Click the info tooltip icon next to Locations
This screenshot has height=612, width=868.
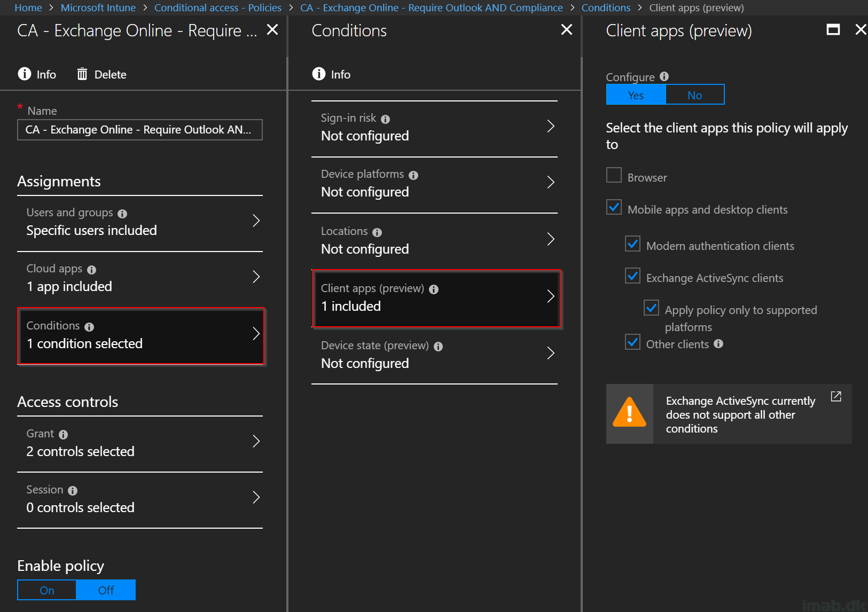[x=377, y=232]
